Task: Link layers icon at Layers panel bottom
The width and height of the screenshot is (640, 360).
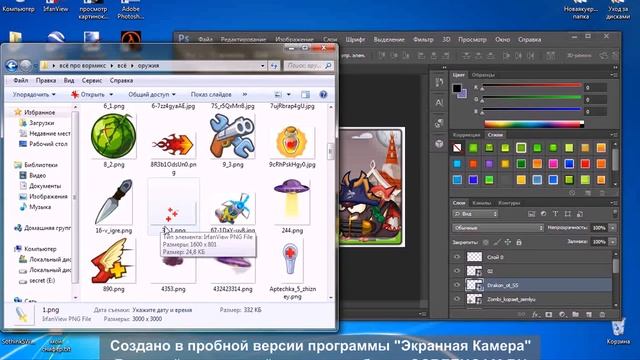Action: coord(521,315)
